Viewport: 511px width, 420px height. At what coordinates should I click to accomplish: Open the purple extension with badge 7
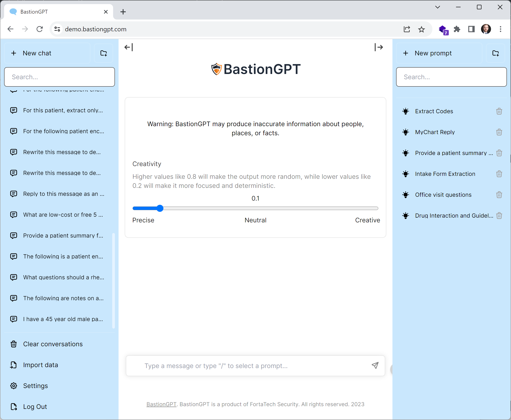443,30
